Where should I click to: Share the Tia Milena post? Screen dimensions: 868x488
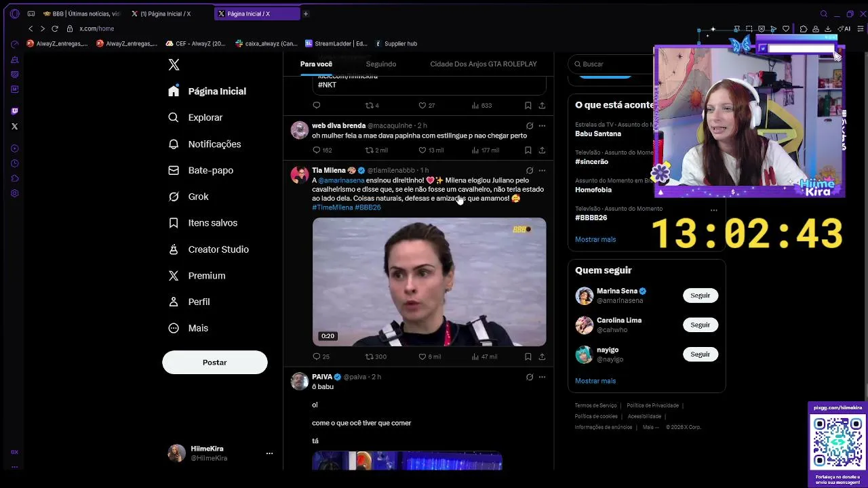pyautogui.click(x=542, y=357)
